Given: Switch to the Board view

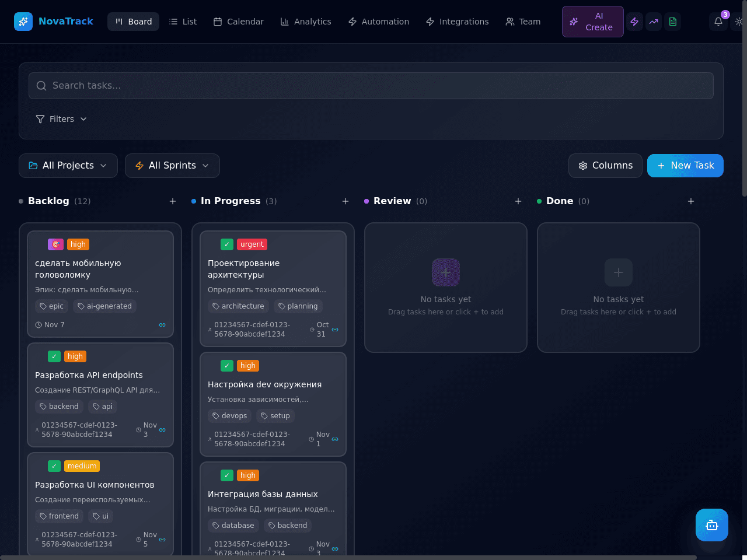Looking at the screenshot, I should (133, 22).
